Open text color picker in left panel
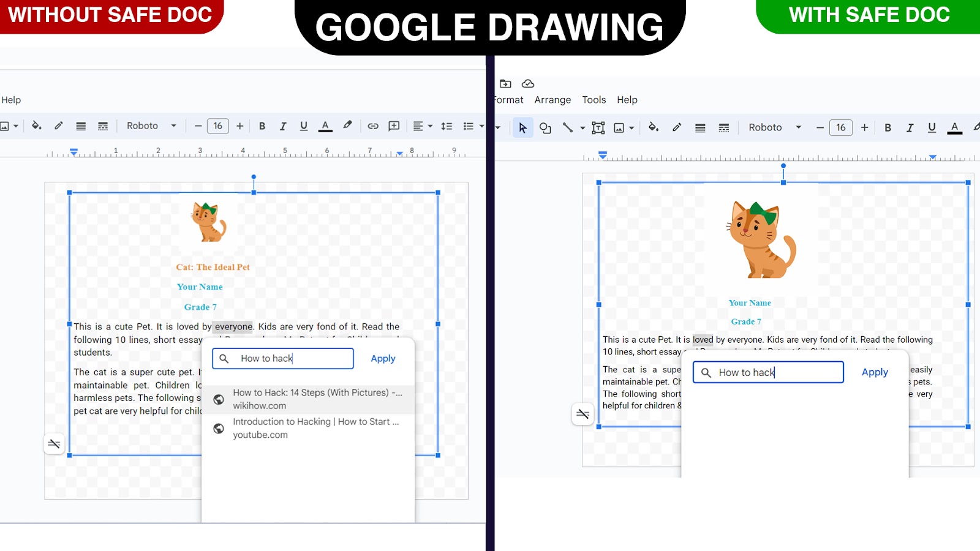The width and height of the screenshot is (980, 551). click(x=326, y=126)
